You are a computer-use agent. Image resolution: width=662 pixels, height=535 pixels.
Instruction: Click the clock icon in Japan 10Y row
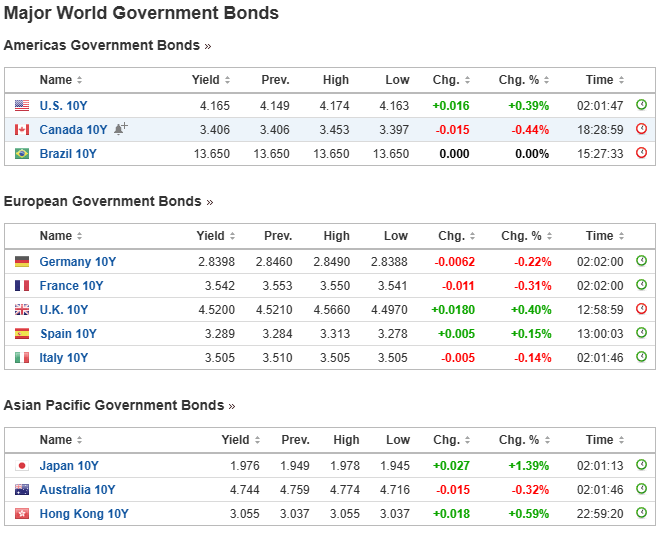pyautogui.click(x=642, y=465)
